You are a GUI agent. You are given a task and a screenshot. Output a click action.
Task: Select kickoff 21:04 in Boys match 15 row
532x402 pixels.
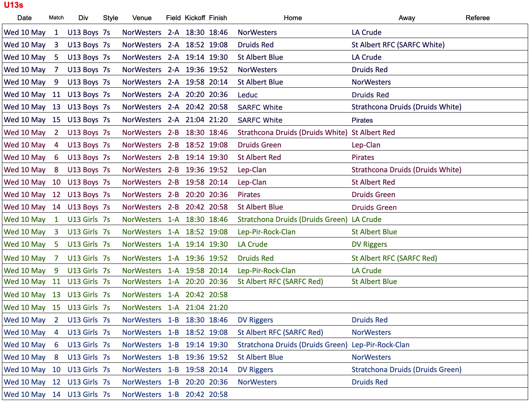click(195, 120)
